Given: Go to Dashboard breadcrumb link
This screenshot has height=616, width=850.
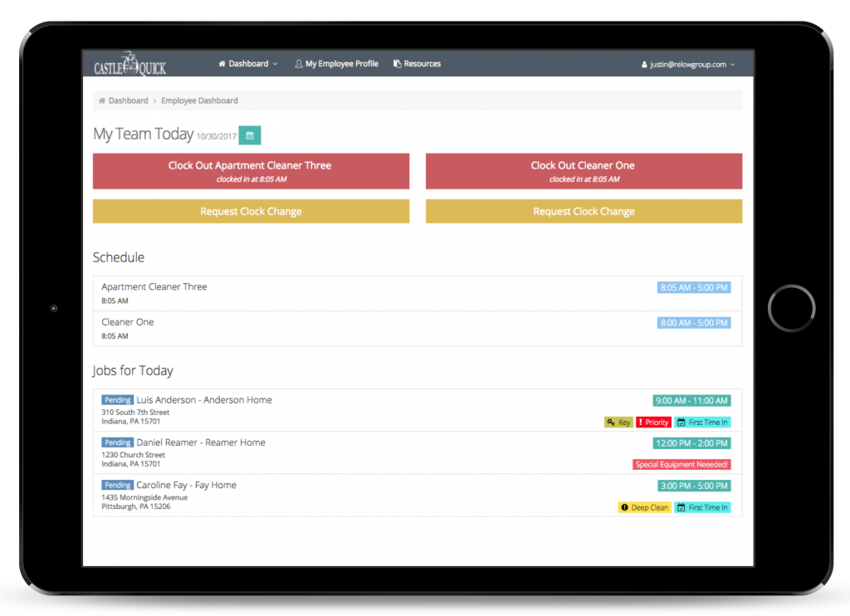Looking at the screenshot, I should 128,100.
